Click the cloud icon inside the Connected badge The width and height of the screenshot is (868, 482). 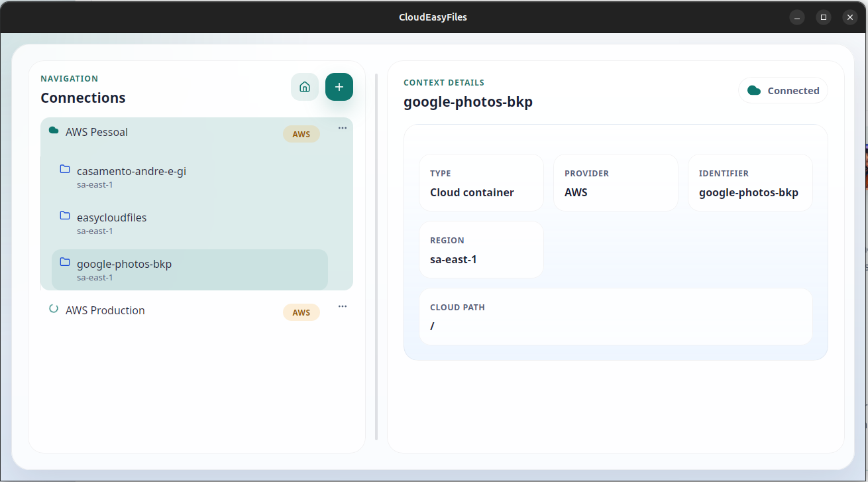pyautogui.click(x=755, y=90)
